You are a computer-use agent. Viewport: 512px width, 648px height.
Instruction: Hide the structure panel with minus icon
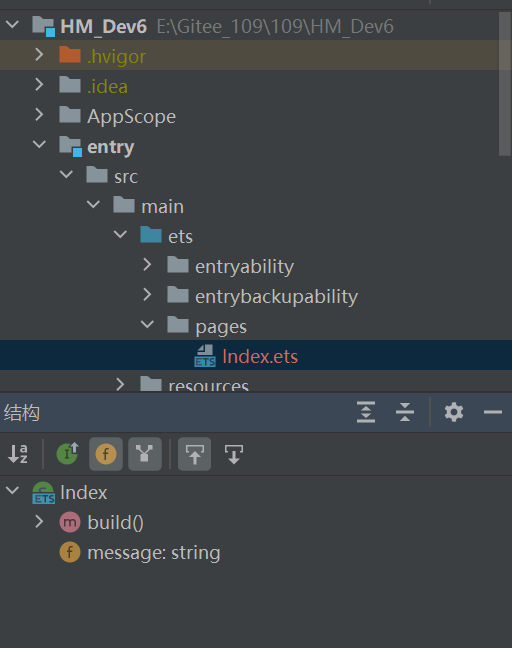pyautogui.click(x=493, y=412)
